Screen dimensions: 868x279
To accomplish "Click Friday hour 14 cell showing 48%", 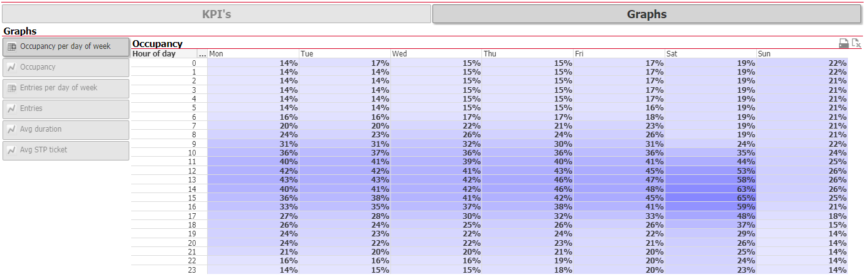I will click(619, 189).
